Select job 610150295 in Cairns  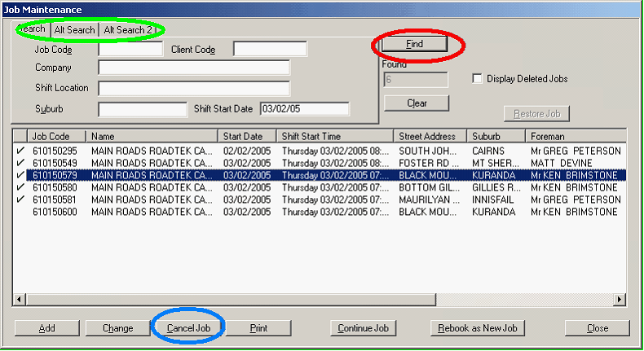coord(55,151)
